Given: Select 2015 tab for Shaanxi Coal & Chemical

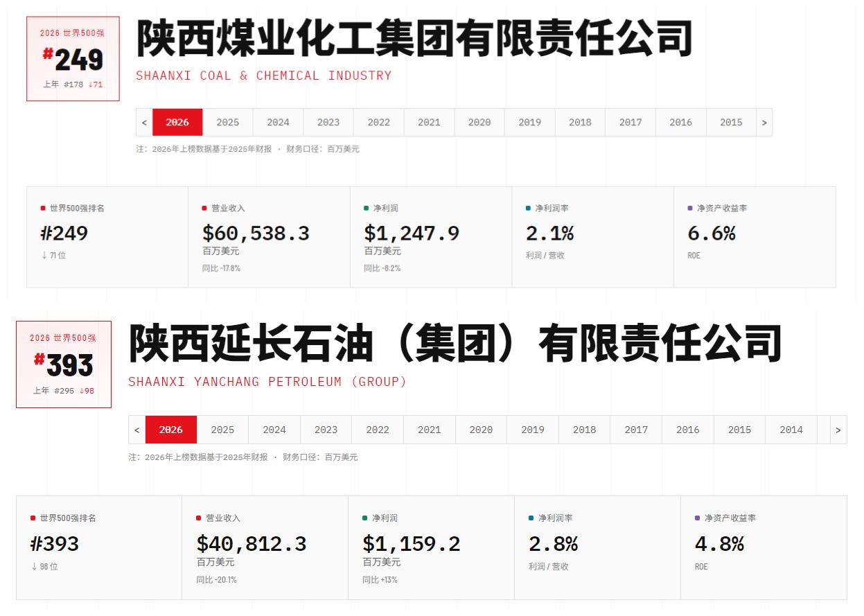Looking at the screenshot, I should pyautogui.click(x=731, y=122).
